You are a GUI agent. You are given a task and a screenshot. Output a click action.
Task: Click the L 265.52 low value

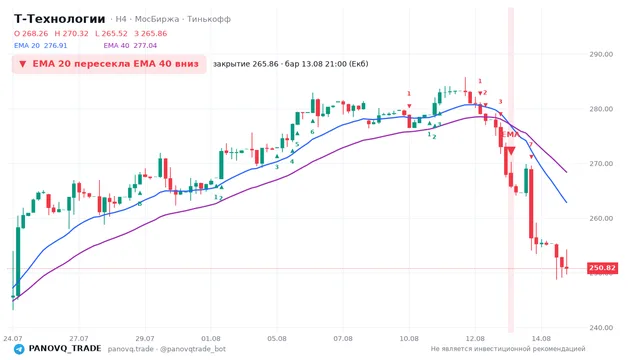pos(111,33)
